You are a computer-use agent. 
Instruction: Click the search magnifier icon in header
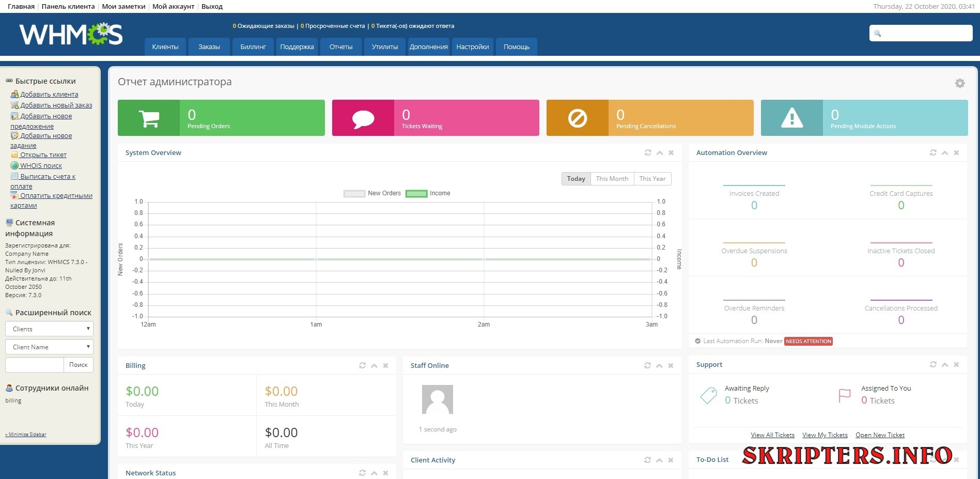877,34
